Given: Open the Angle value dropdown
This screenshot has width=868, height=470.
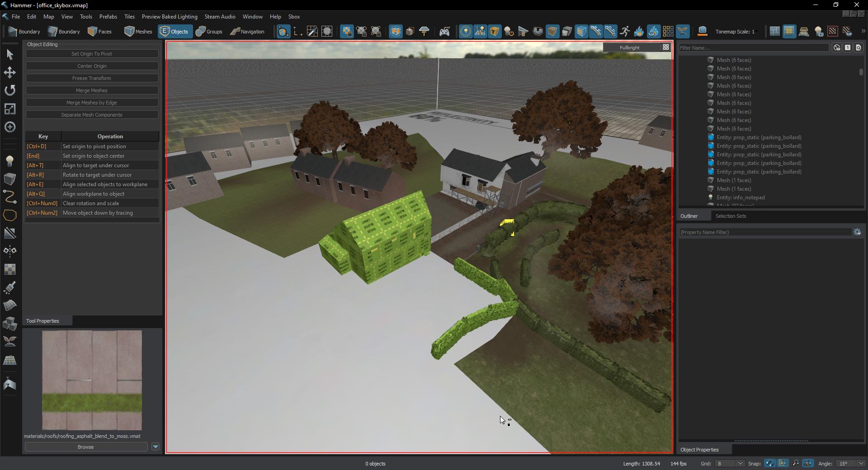Looking at the screenshot, I should point(860,464).
